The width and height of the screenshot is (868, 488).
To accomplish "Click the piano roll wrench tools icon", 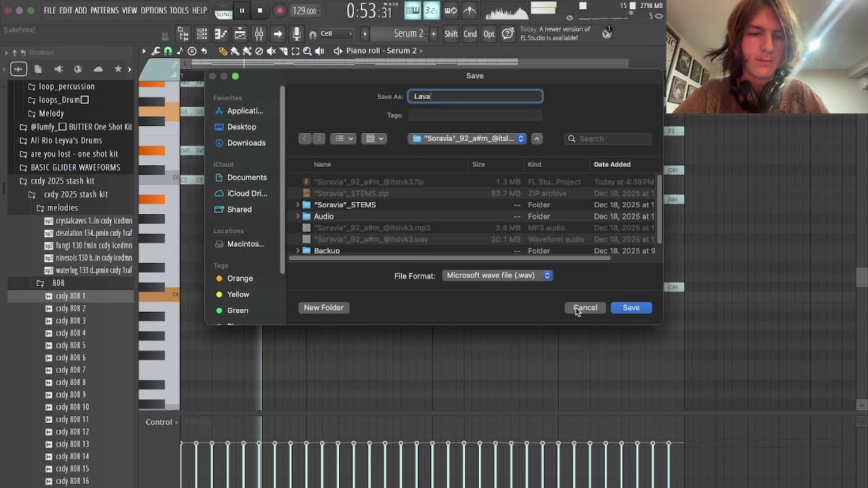I will pyautogui.click(x=156, y=51).
